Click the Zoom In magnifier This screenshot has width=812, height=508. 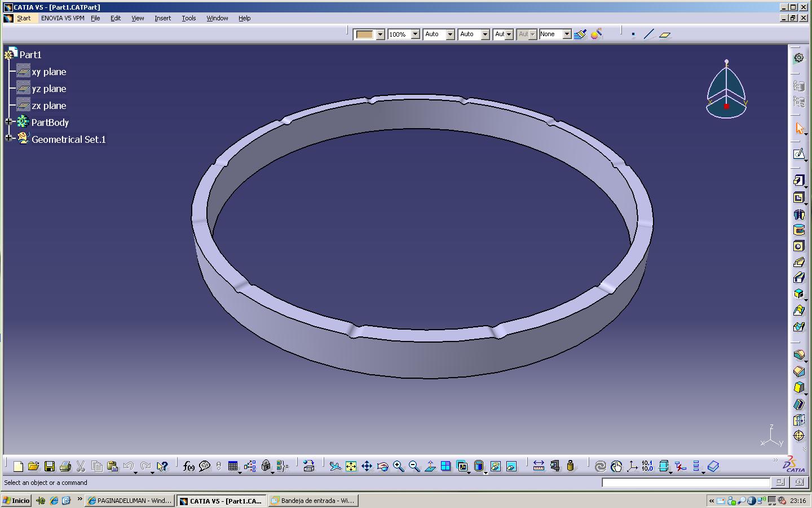pyautogui.click(x=398, y=466)
